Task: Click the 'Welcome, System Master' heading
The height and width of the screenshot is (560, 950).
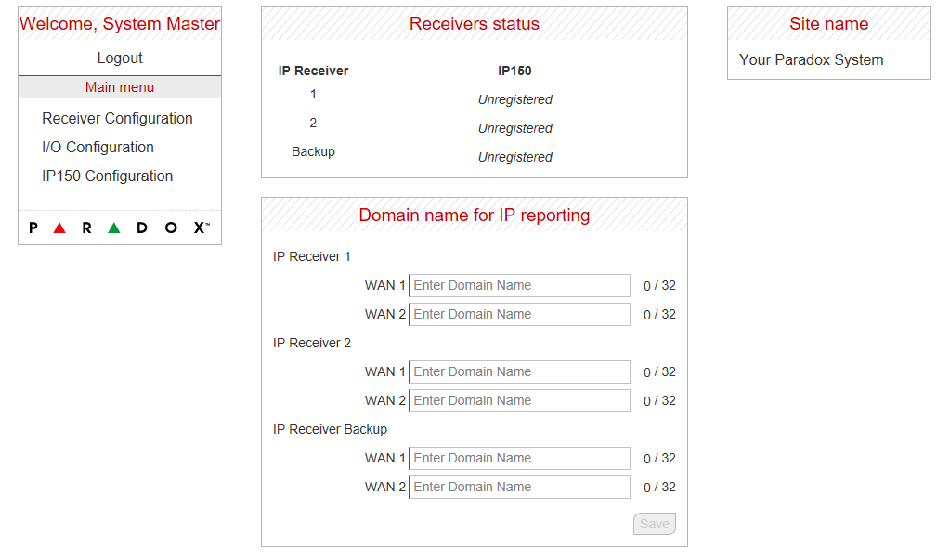Action: coord(120,23)
